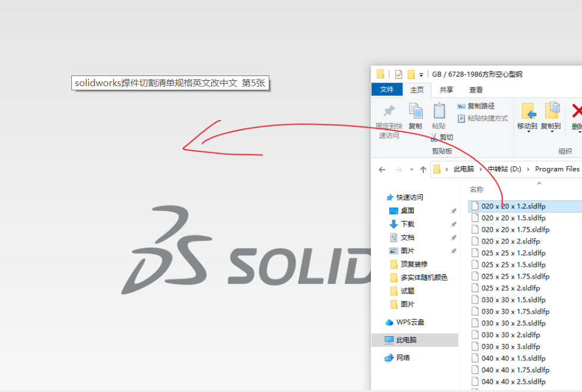
Task: Go up one folder level
Action: pos(423,169)
